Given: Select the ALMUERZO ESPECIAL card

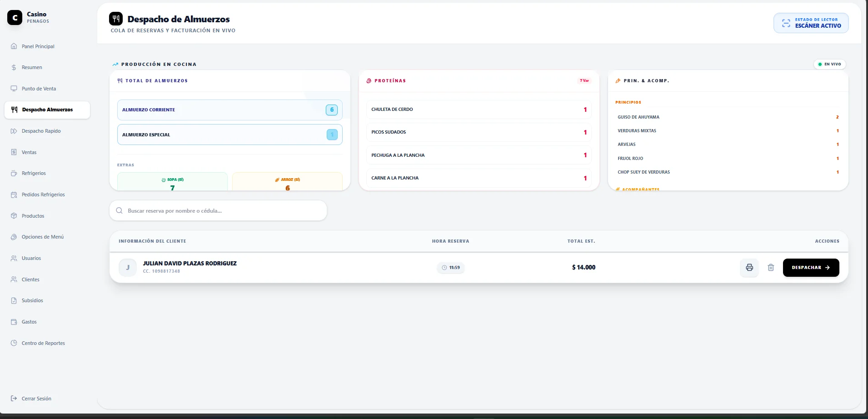Looking at the screenshot, I should (230, 135).
